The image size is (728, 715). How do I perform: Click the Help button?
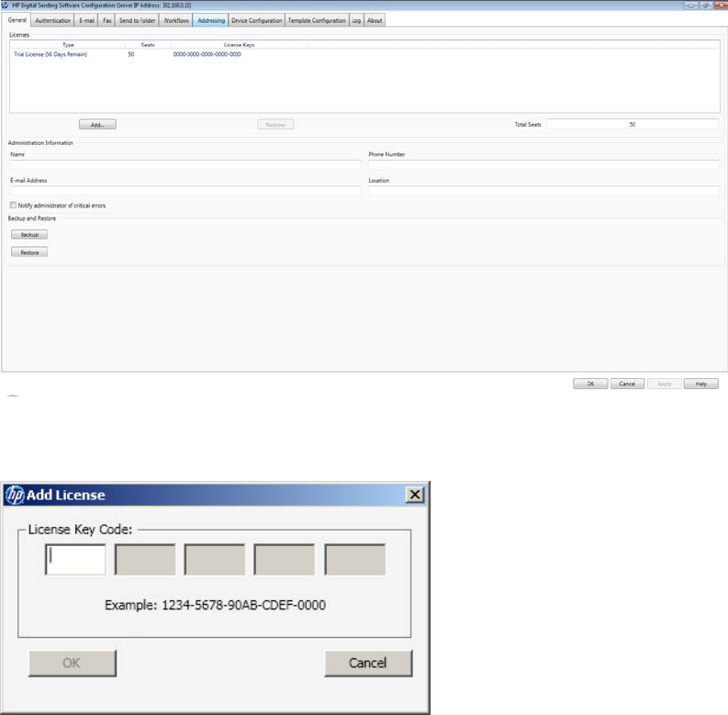click(701, 384)
